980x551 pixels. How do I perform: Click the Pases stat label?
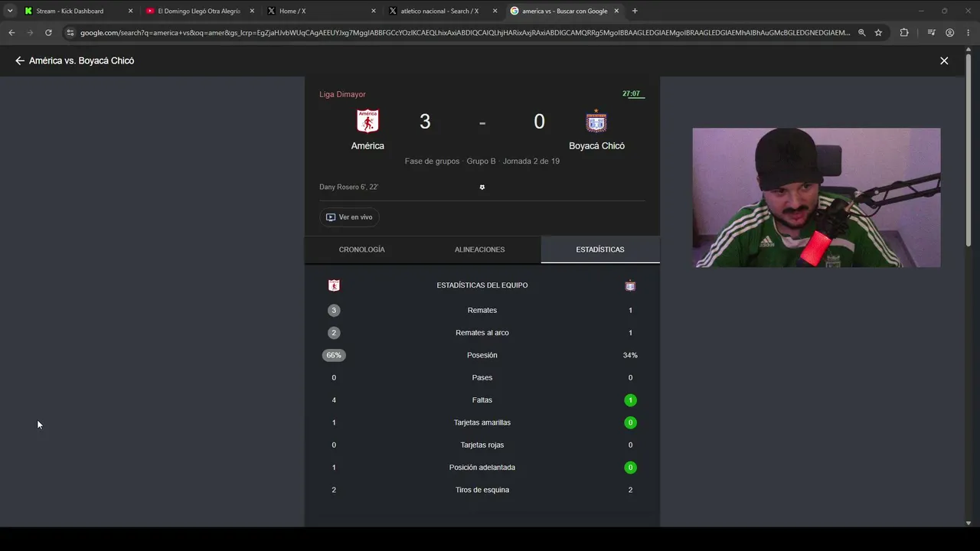pyautogui.click(x=482, y=377)
